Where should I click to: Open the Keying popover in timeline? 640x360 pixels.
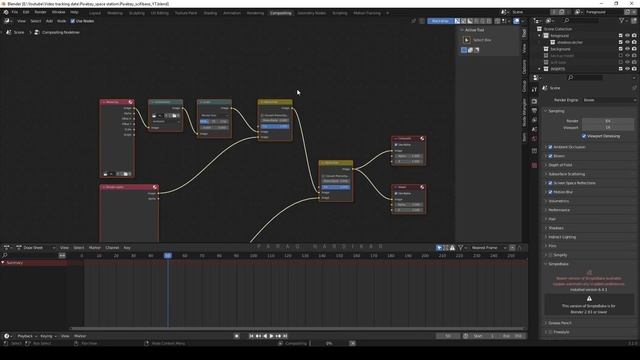point(48,336)
